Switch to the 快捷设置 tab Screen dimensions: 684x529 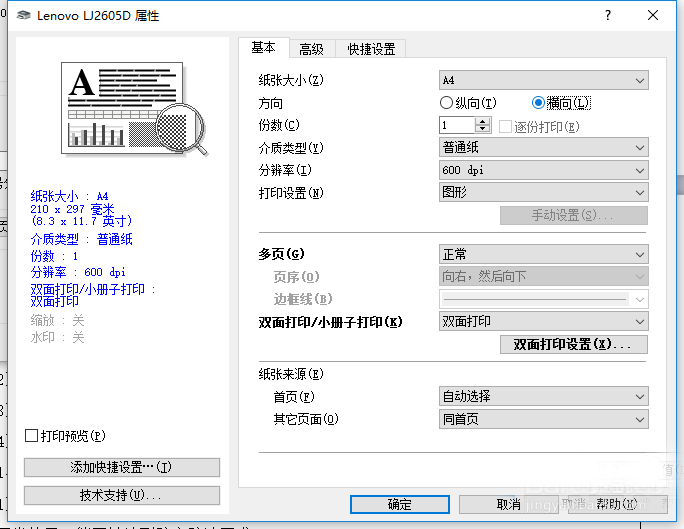pyautogui.click(x=371, y=49)
